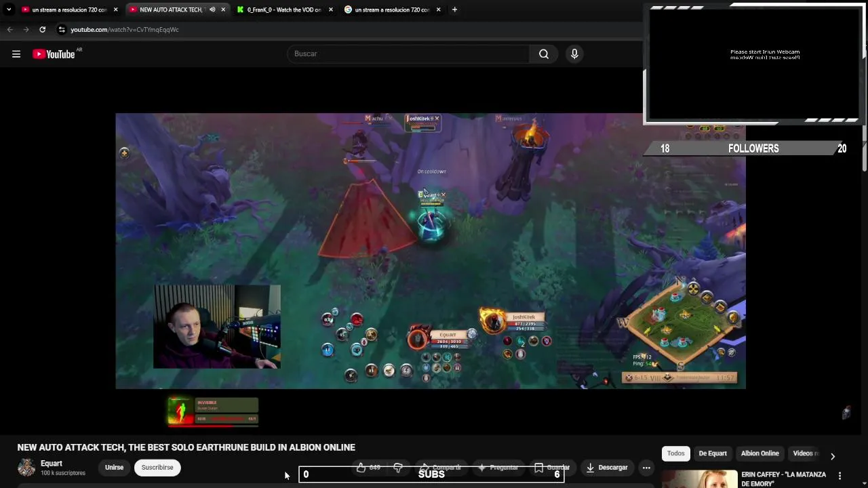868x488 pixels.
Task: Go back in browser history
Action: click(x=9, y=29)
